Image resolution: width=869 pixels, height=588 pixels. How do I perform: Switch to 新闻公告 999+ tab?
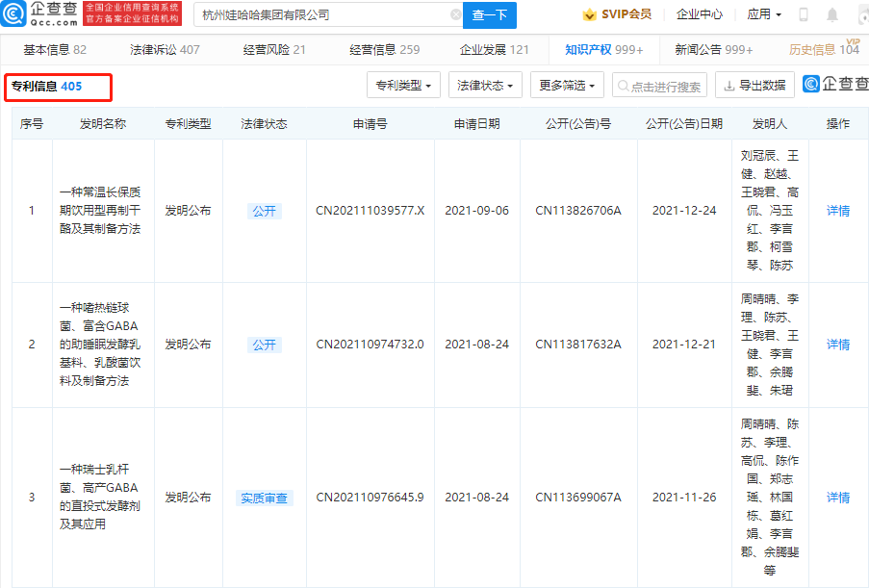point(714,50)
